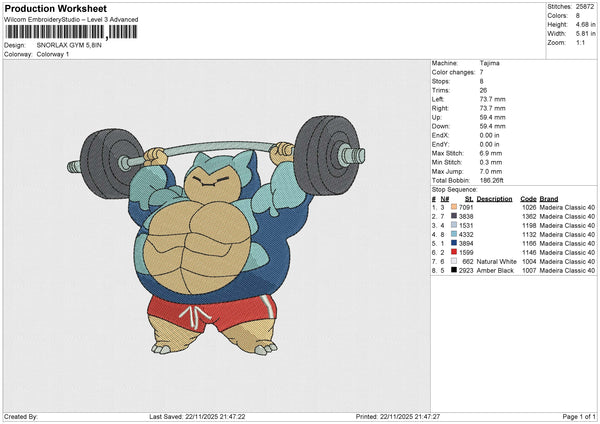600x424 pixels.
Task: Click thread code '1198'
Action: tap(529, 226)
